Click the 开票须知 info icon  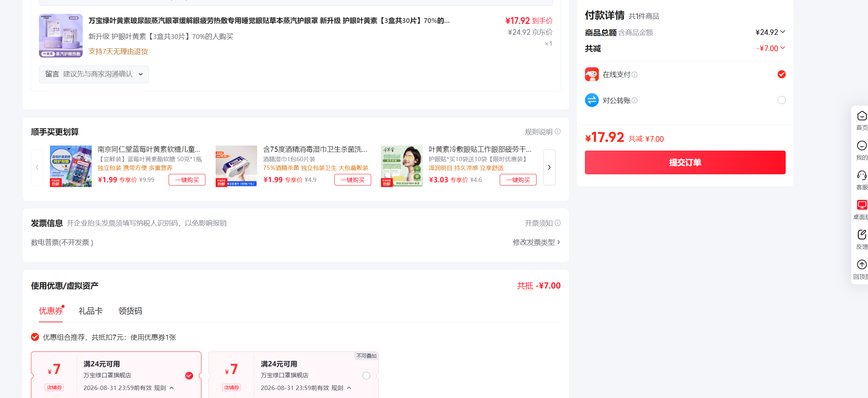tap(558, 223)
